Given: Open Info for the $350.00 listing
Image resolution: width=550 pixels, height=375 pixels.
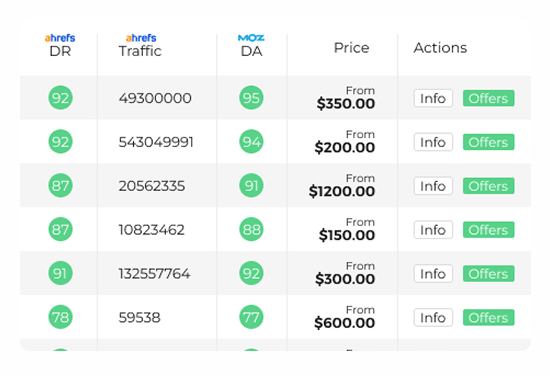Looking at the screenshot, I should (433, 98).
